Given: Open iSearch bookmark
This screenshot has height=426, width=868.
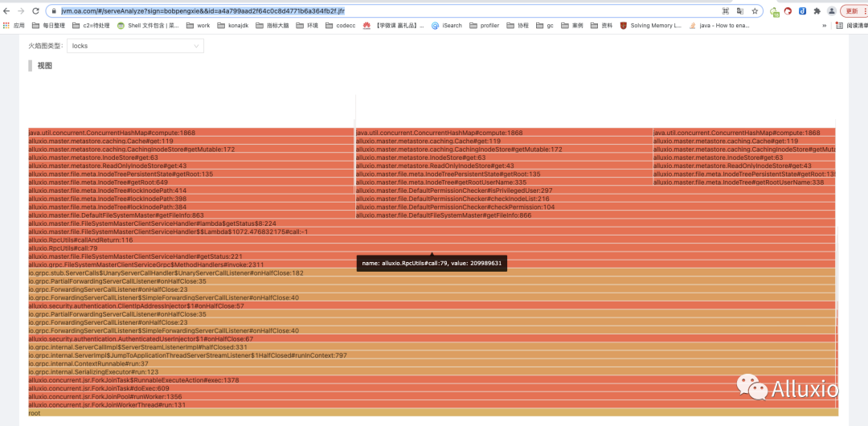Looking at the screenshot, I should (x=447, y=26).
